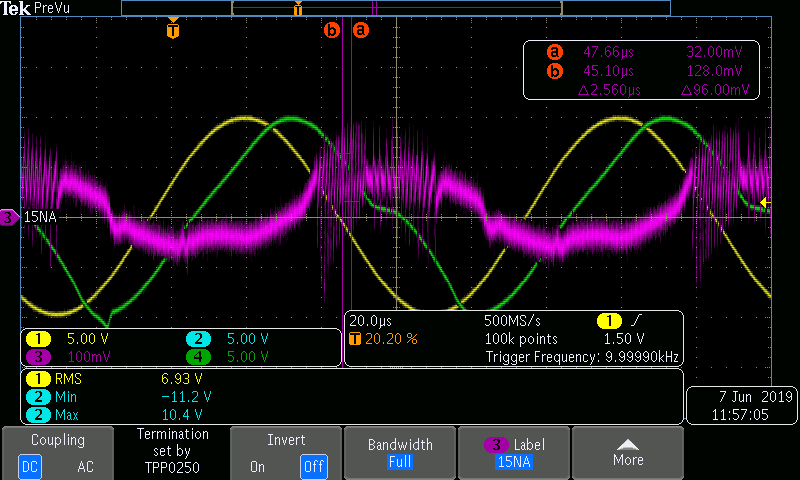This screenshot has height=480, width=800.
Task: Click the yellow trigger level arrow at right edge
Action: click(x=765, y=203)
